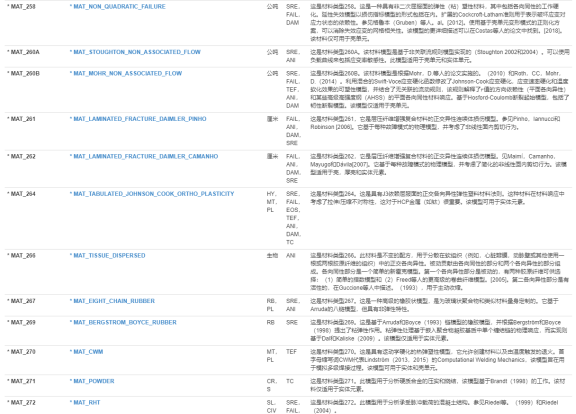The width and height of the screenshot is (576, 414).
Task: Open the MAT_POWDER link
Action: [x=92, y=381]
